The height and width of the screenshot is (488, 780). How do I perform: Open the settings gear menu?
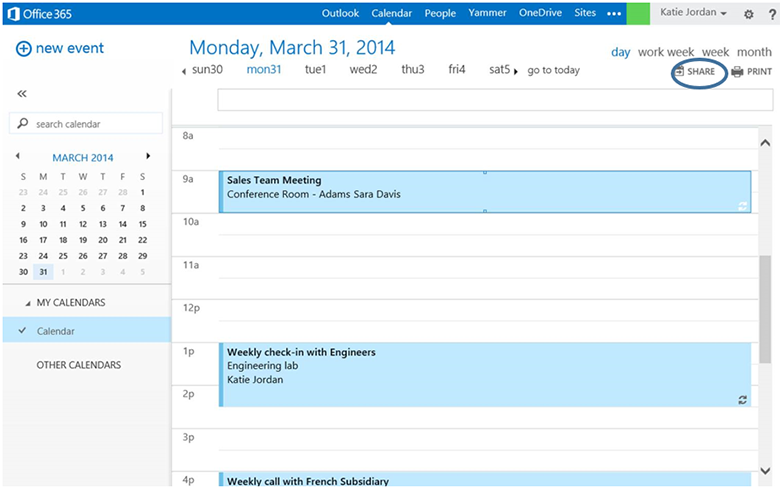click(749, 14)
